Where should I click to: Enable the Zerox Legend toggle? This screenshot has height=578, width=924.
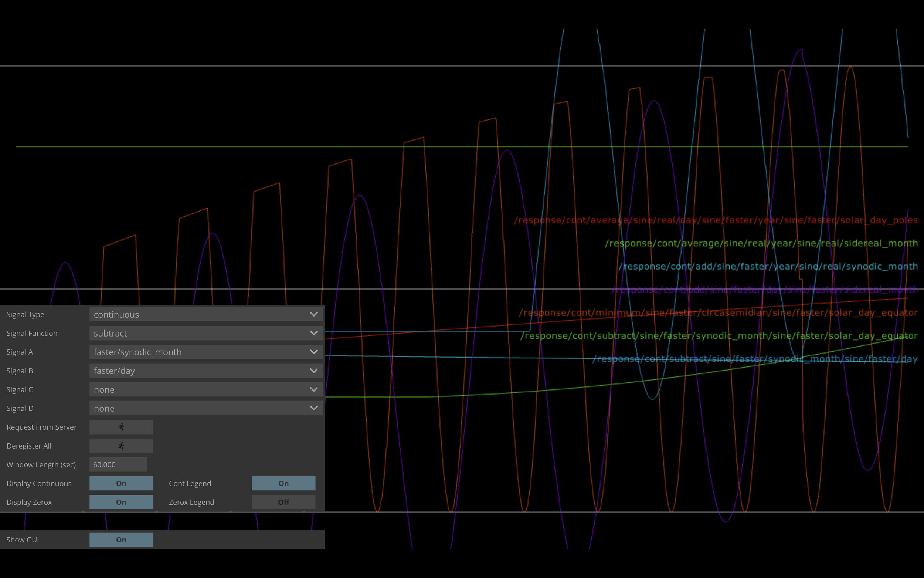[283, 502]
